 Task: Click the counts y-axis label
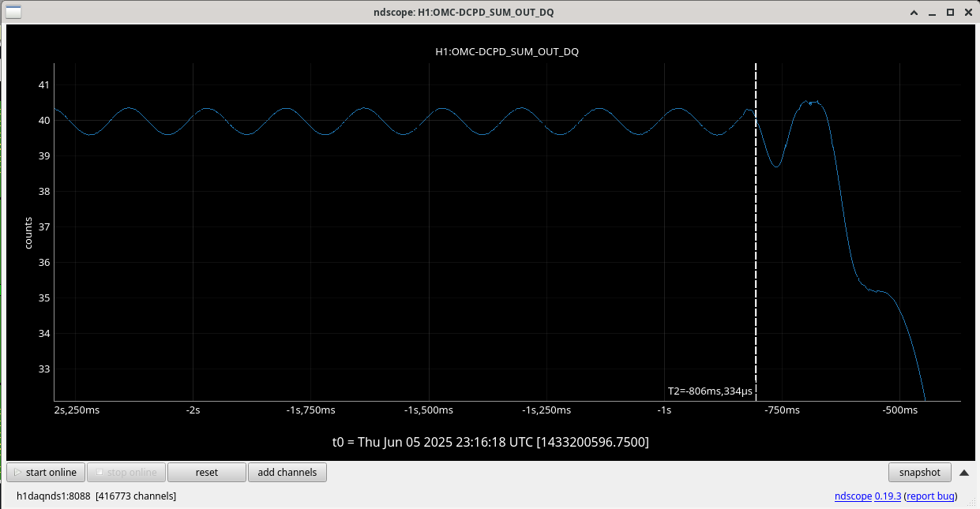click(x=28, y=233)
